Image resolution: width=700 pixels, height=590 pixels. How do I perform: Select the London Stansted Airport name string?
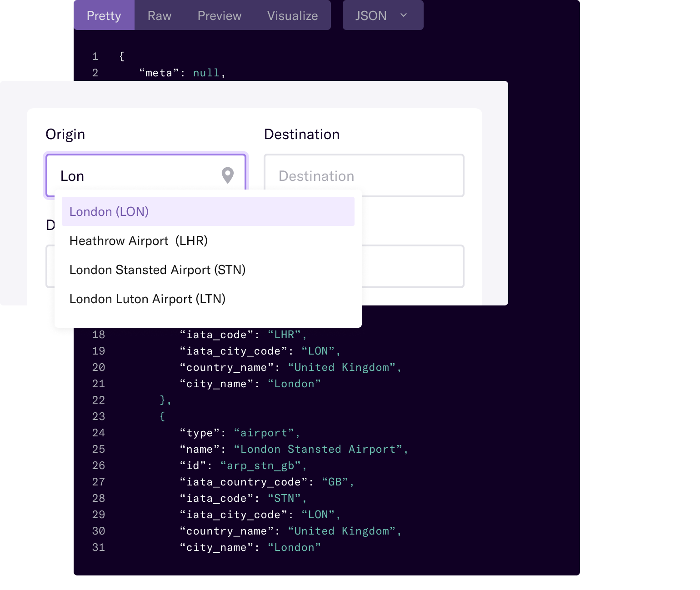(320, 449)
